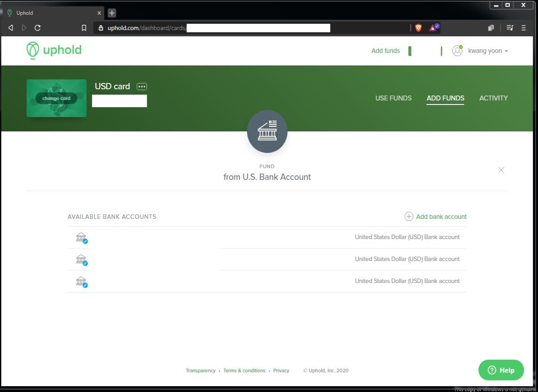Click the Uphold logo in header
The height and width of the screenshot is (392, 538).
[54, 50]
